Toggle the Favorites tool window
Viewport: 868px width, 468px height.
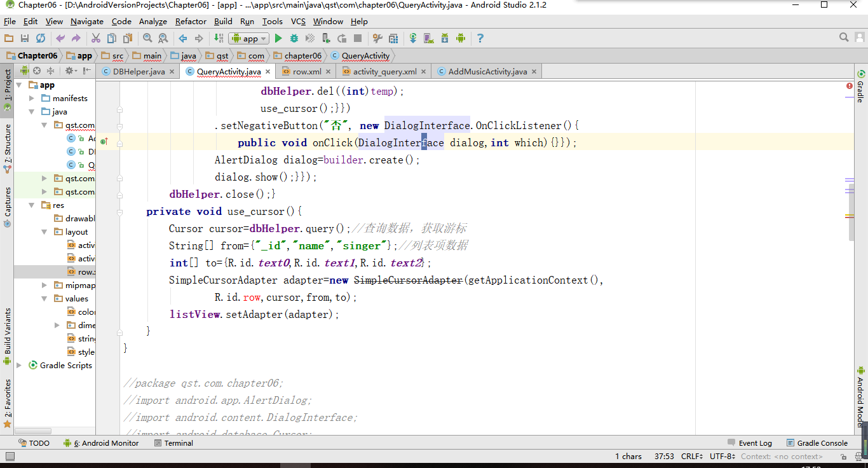click(7, 399)
